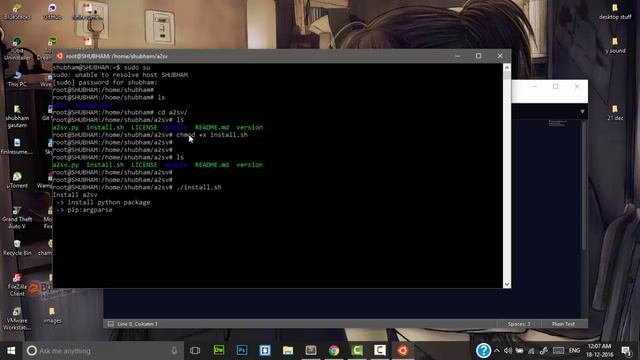
Task: Open the 21 dec folder icon
Action: [615, 113]
